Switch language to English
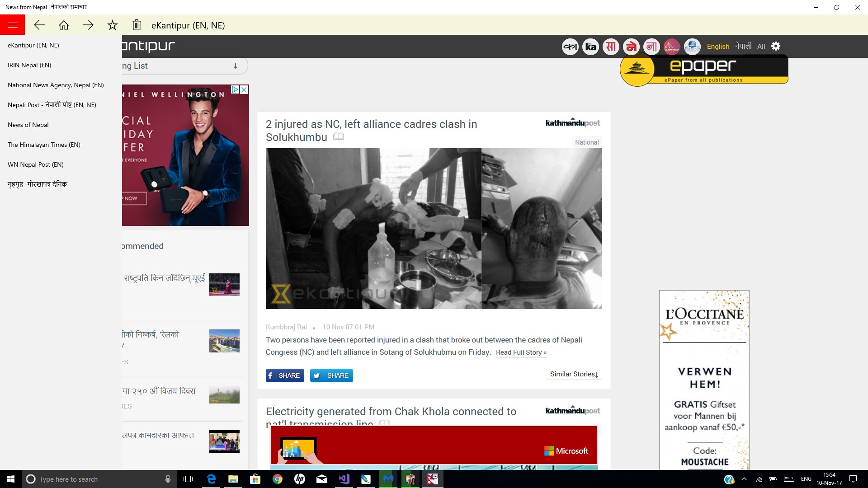Screen dimensions: 868x488 pyautogui.click(x=718, y=46)
